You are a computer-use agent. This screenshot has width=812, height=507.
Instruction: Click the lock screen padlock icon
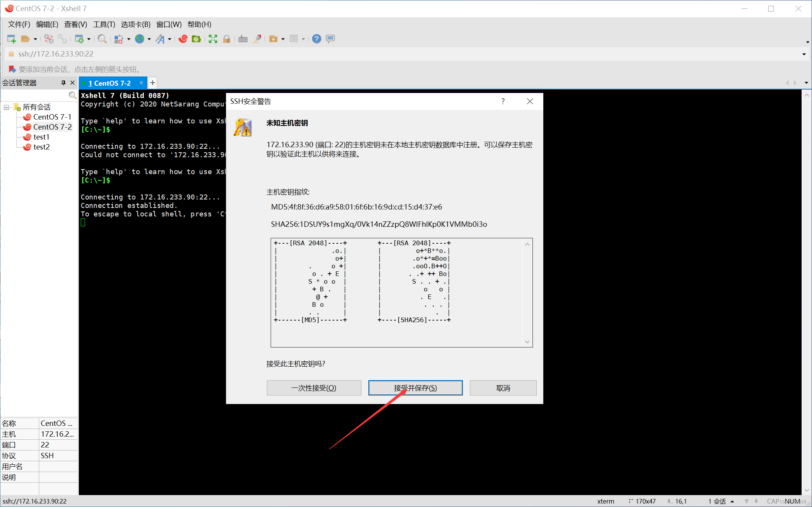tap(226, 39)
